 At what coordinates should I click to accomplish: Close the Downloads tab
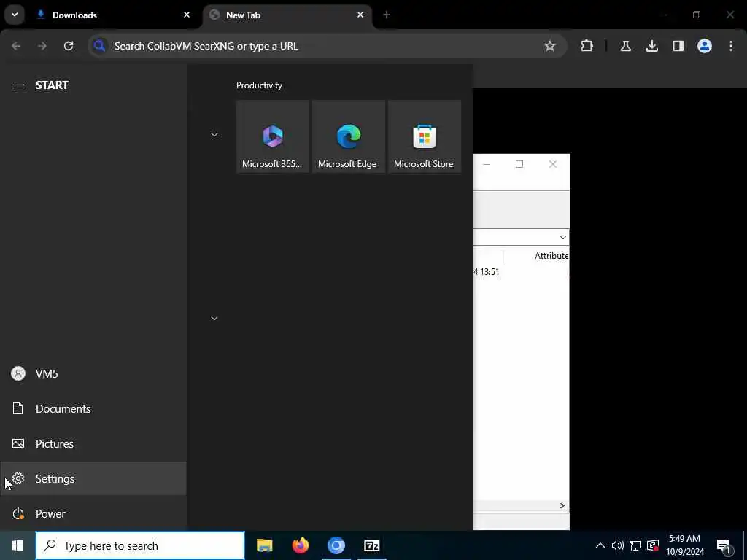(x=187, y=15)
